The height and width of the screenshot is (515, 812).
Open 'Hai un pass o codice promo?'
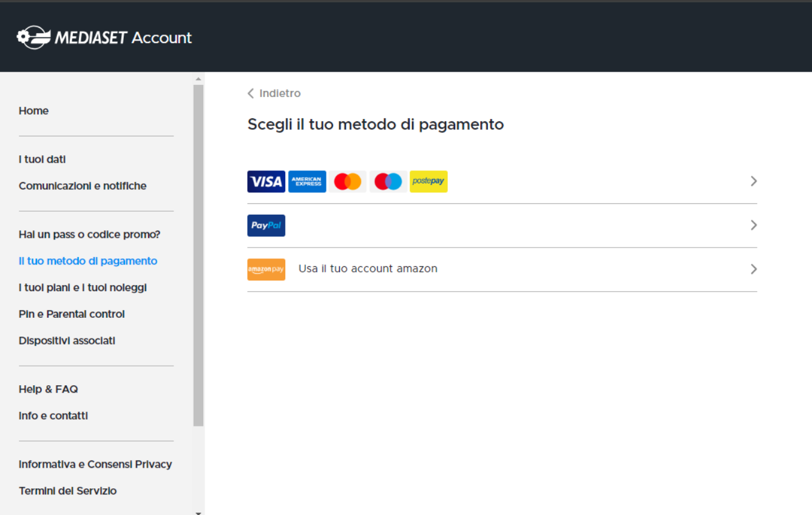click(x=89, y=235)
